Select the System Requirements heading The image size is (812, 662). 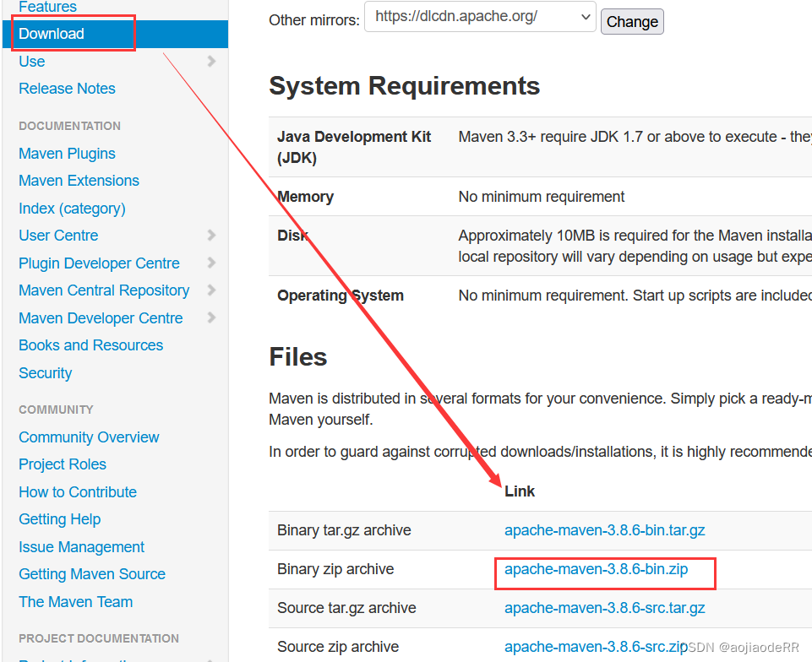coord(405,86)
